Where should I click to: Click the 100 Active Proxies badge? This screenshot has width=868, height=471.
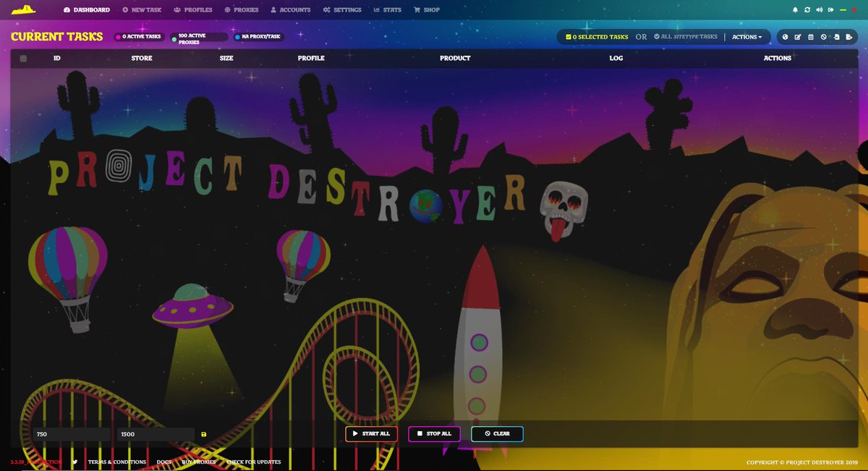pos(200,39)
